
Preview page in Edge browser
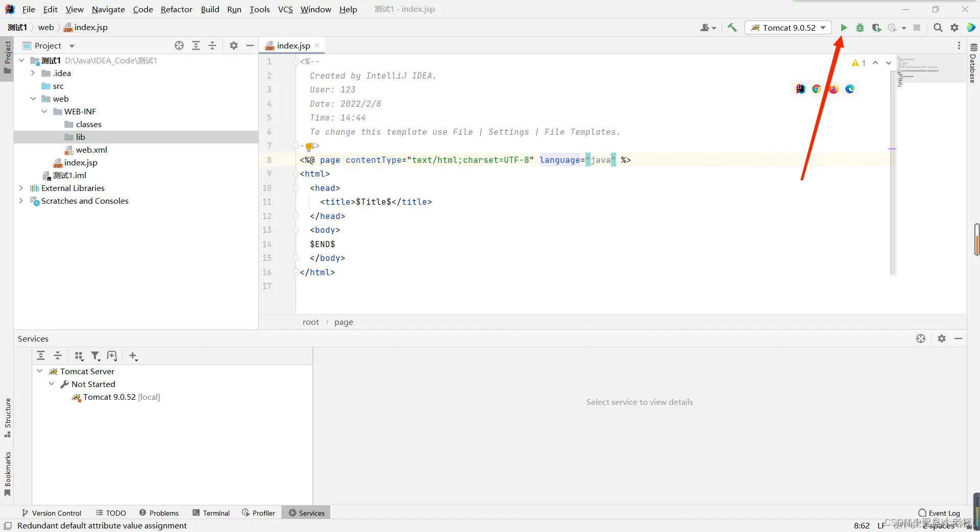pyautogui.click(x=850, y=89)
